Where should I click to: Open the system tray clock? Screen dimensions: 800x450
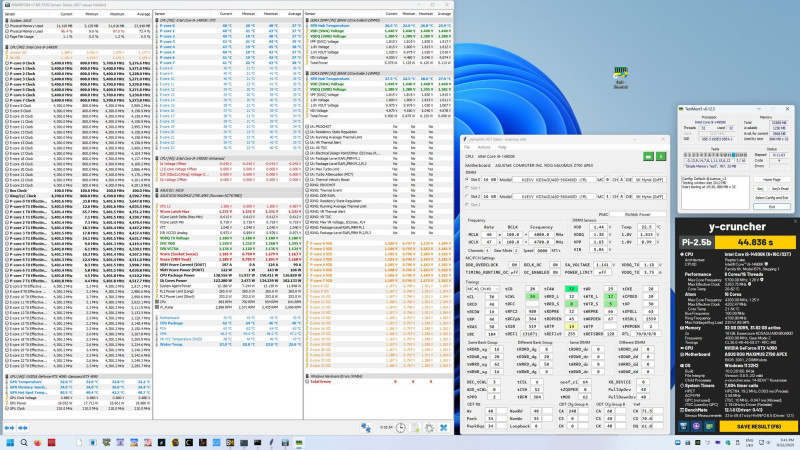[x=787, y=442]
